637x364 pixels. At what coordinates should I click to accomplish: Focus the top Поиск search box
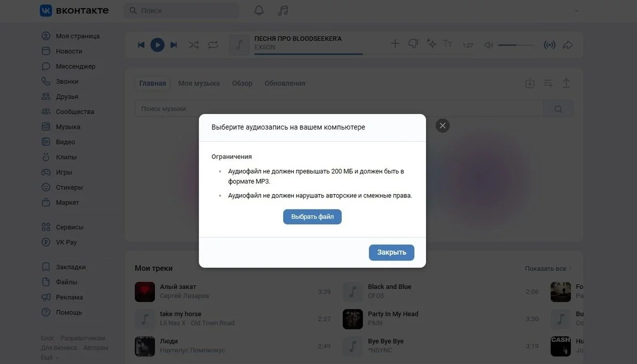tap(181, 11)
